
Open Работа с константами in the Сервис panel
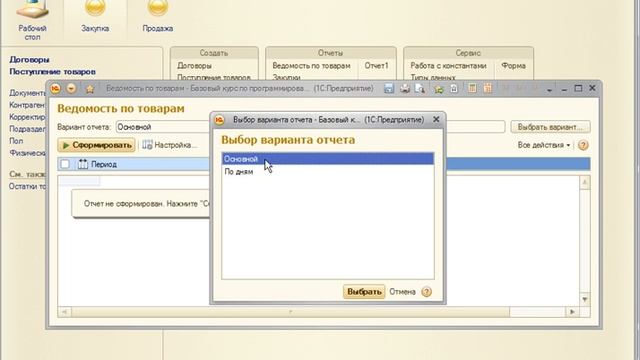pos(448,66)
